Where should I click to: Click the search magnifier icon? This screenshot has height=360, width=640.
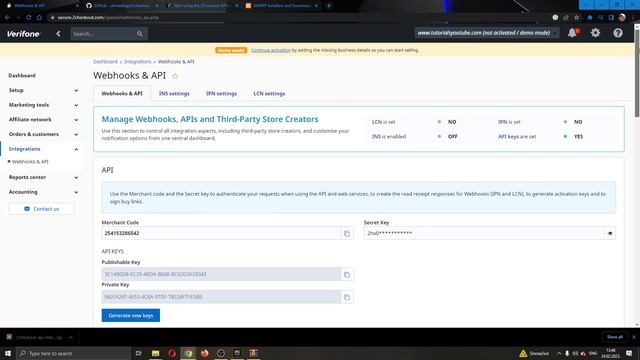(140, 34)
